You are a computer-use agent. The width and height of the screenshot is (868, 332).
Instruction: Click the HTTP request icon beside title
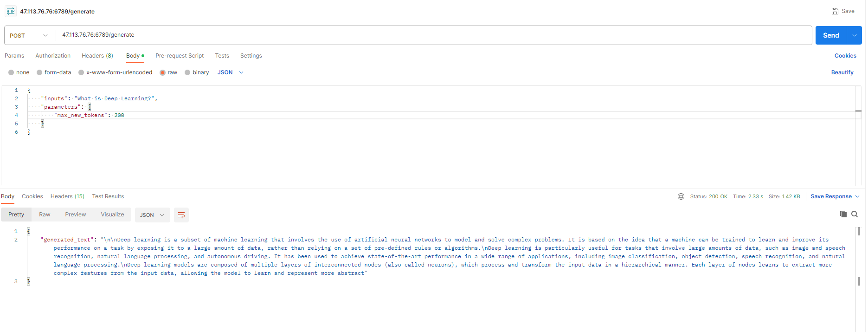coord(11,11)
